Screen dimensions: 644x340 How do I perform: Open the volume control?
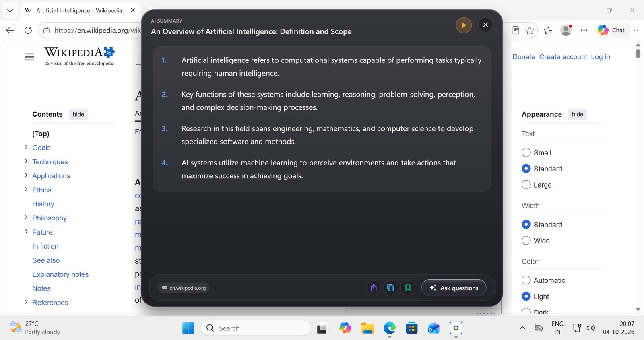590,328
